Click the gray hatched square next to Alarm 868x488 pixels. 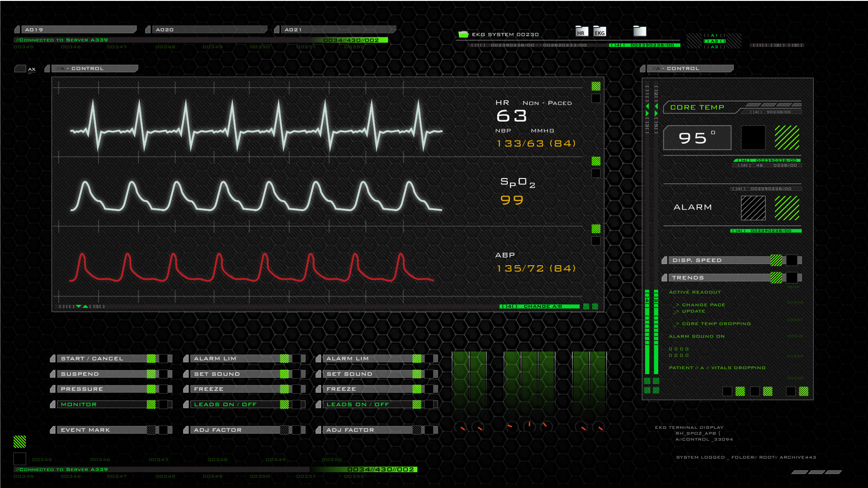(753, 208)
